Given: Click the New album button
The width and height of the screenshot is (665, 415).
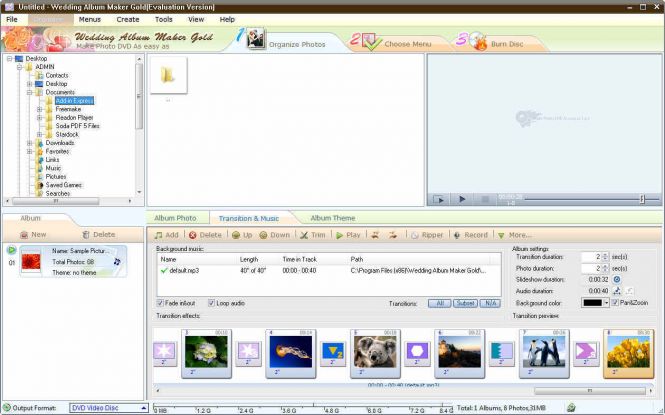Looking at the screenshot, I should (33, 234).
